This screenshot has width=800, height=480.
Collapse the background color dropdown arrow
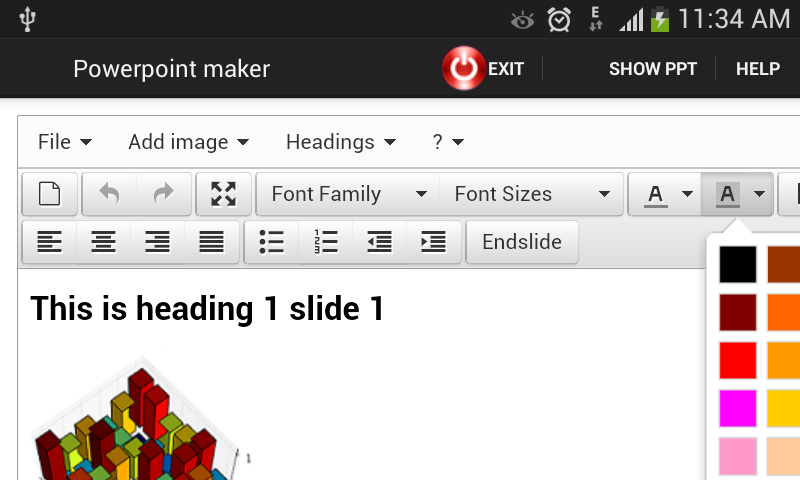[760, 194]
